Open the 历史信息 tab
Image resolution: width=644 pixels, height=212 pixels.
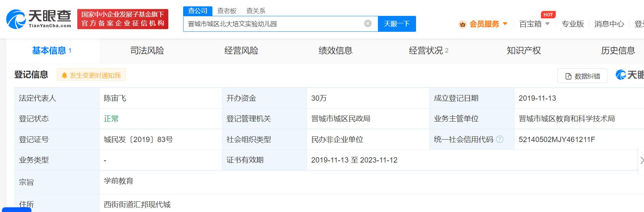point(618,51)
